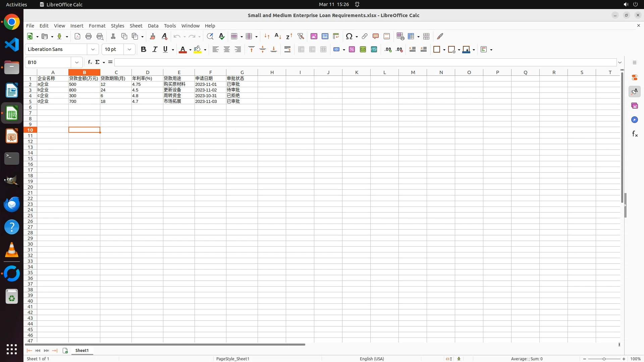Image resolution: width=644 pixels, height=362 pixels.
Task: Select the Sheet1 tab
Action: [x=82, y=351]
